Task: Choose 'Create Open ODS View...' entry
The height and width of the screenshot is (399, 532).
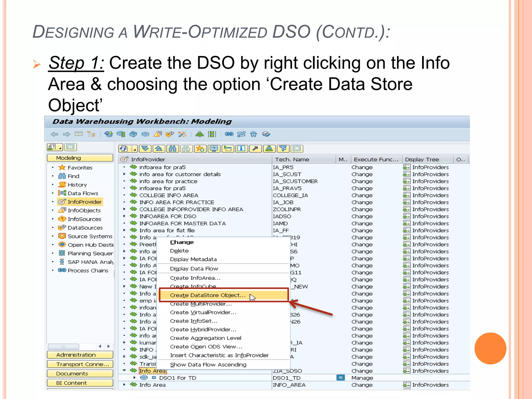Action: pos(206,347)
